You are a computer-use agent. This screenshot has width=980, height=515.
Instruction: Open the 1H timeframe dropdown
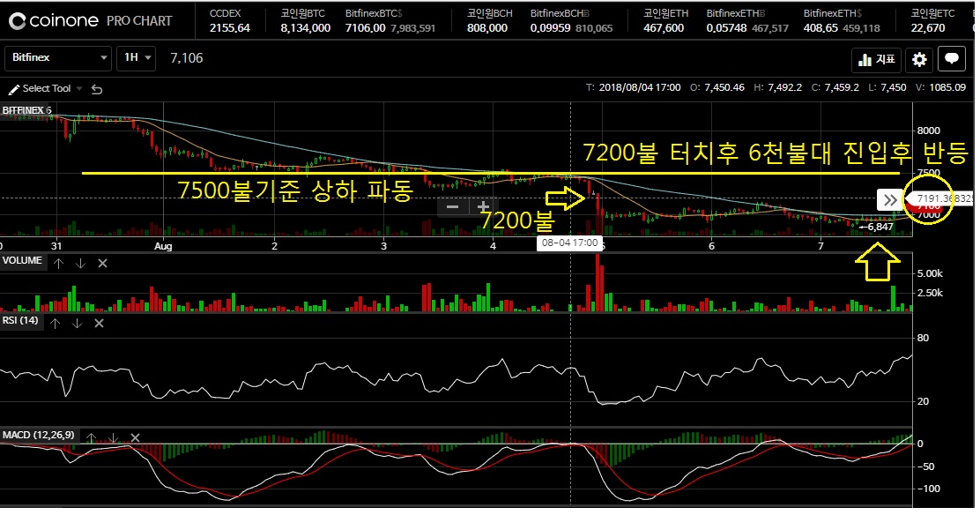pos(137,58)
